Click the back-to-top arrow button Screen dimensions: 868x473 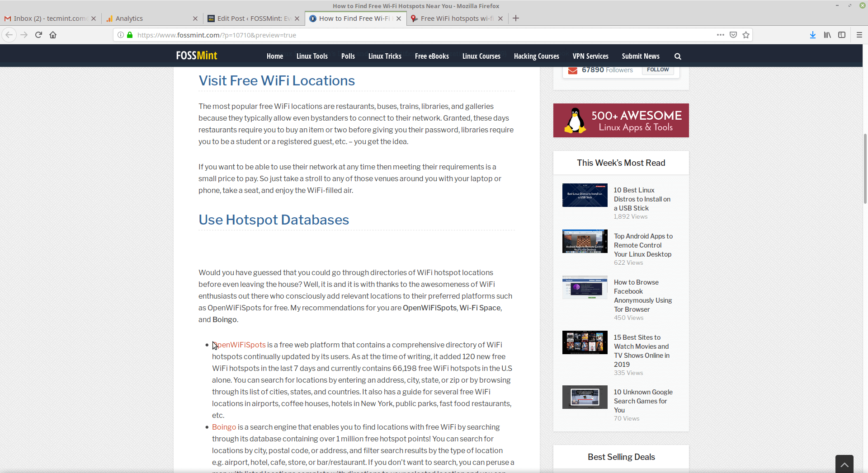click(844, 464)
